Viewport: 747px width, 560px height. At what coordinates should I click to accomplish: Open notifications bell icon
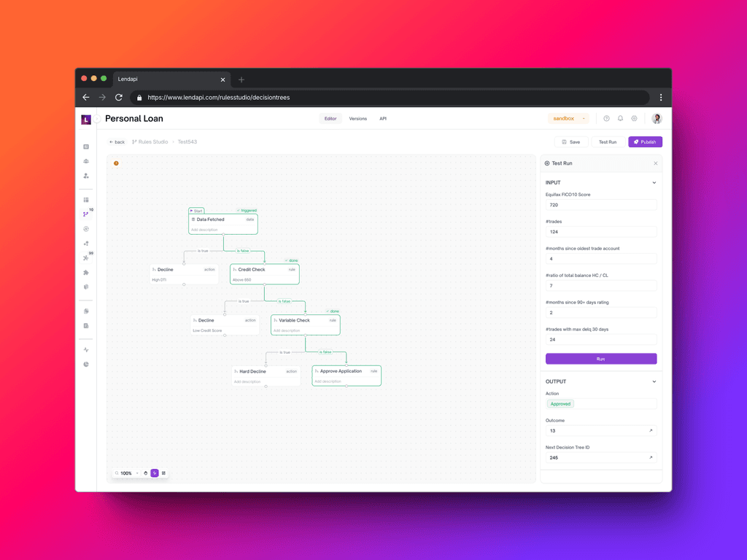click(x=620, y=119)
